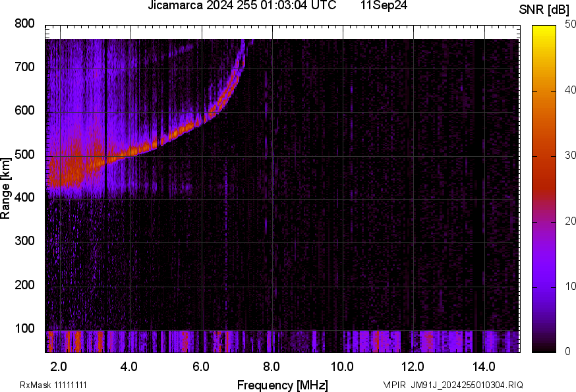The width and height of the screenshot is (576, 392).
Task: Click the VIPIR .RIQ filename text
Action: click(x=453, y=385)
